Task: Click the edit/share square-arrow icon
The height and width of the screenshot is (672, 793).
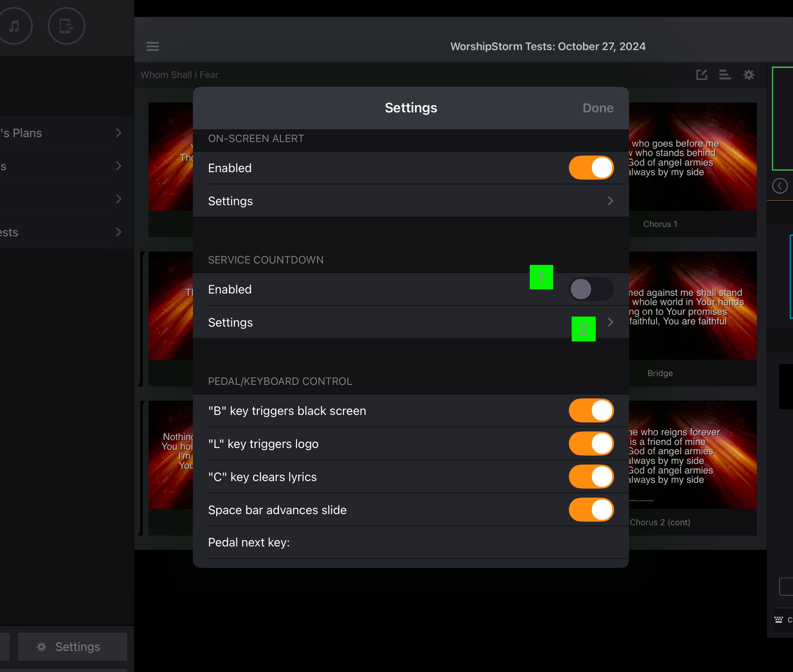Action: point(702,75)
